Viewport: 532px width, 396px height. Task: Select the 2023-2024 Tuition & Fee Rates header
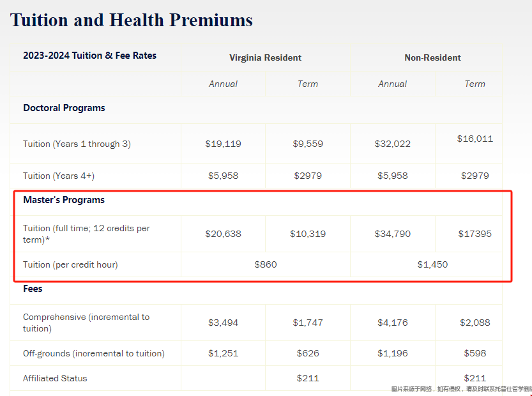89,56
